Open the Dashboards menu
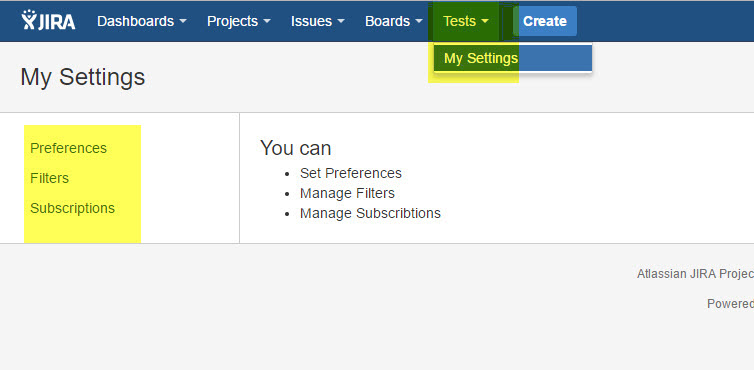 click(141, 21)
